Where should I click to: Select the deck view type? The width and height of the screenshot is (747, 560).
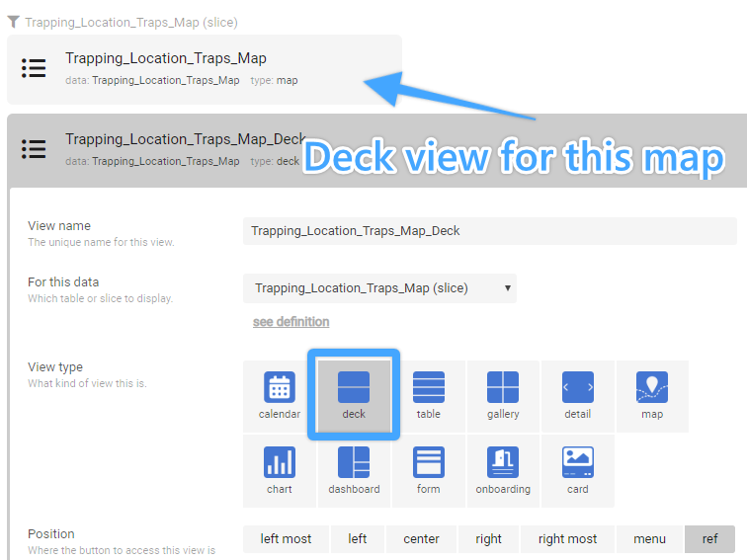(x=354, y=396)
